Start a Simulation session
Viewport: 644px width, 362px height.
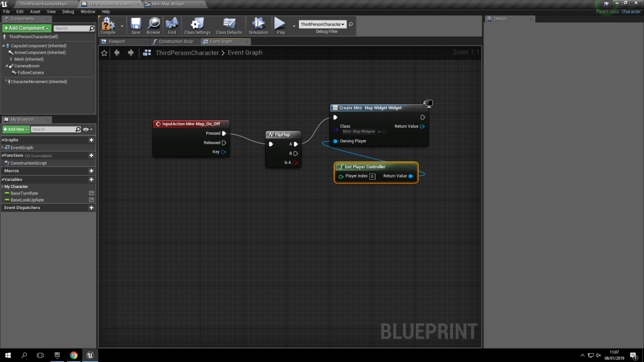pyautogui.click(x=258, y=25)
